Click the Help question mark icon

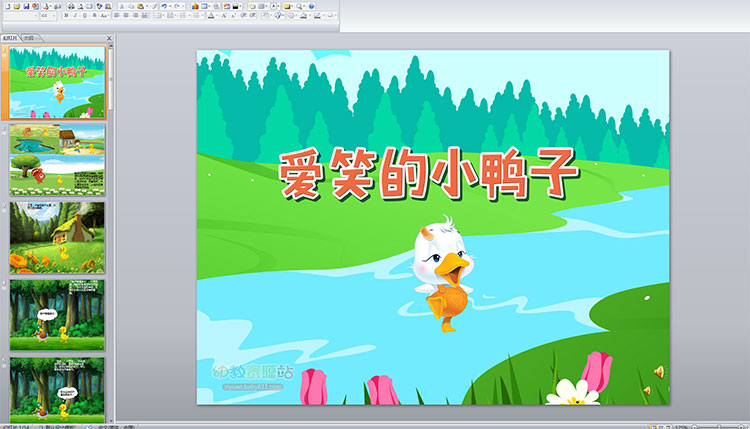(x=311, y=6)
